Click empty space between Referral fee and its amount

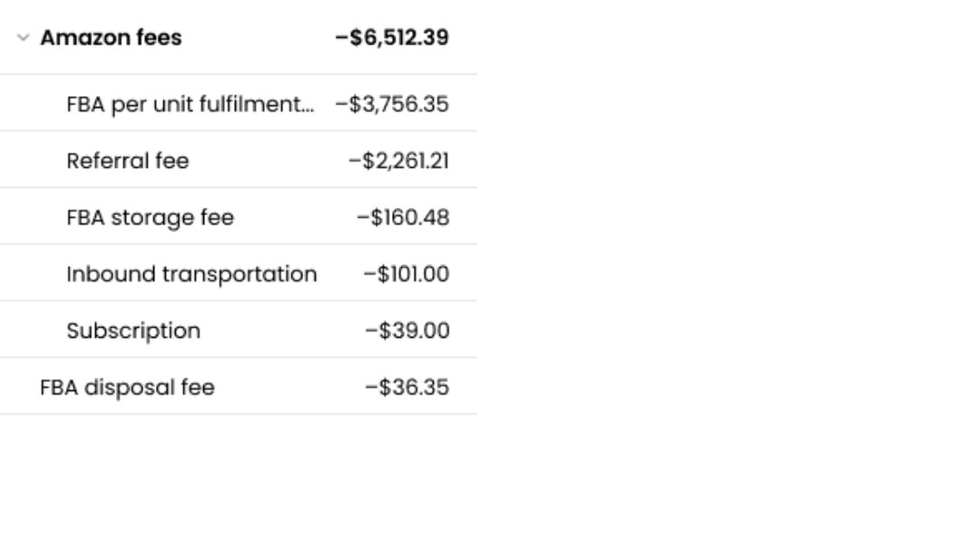(x=269, y=161)
